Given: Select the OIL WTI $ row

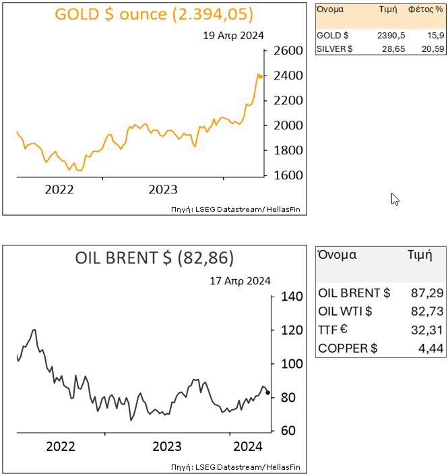Looking at the screenshot, I should tap(381, 311).
